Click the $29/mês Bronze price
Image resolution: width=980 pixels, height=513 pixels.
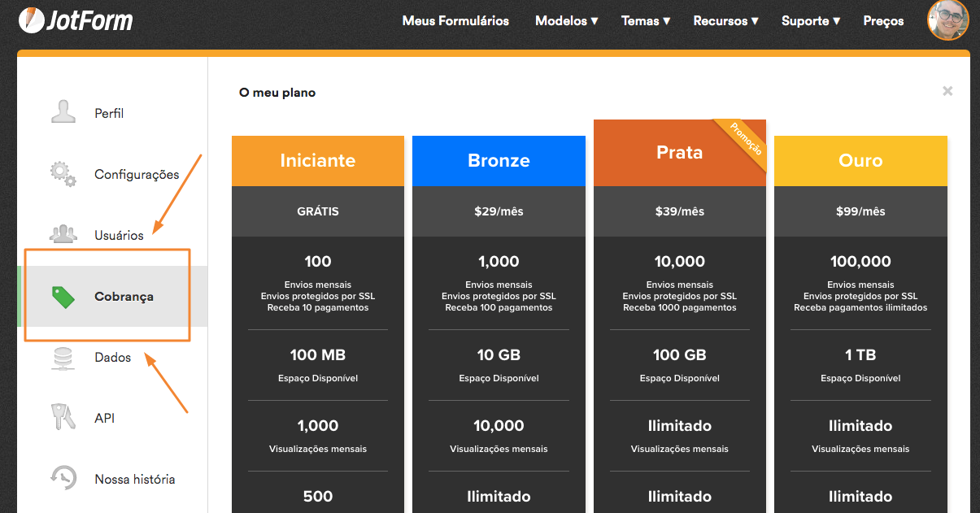pos(499,211)
